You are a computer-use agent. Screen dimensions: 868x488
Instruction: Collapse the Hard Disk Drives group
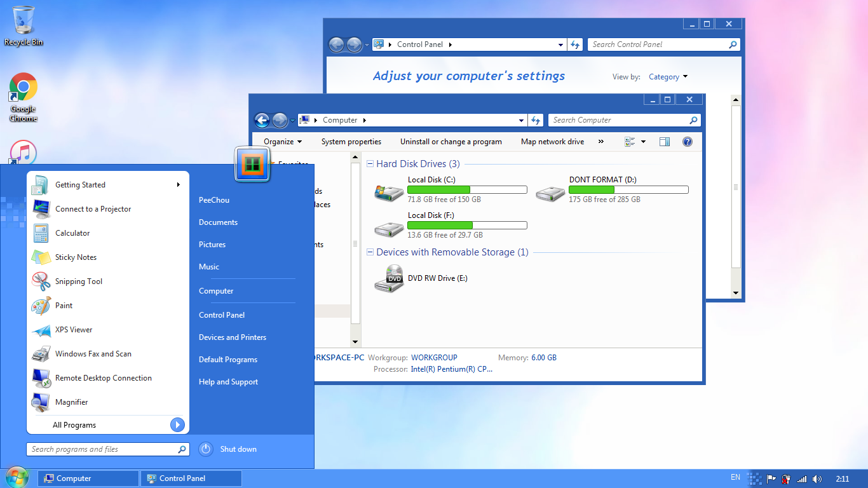click(370, 164)
